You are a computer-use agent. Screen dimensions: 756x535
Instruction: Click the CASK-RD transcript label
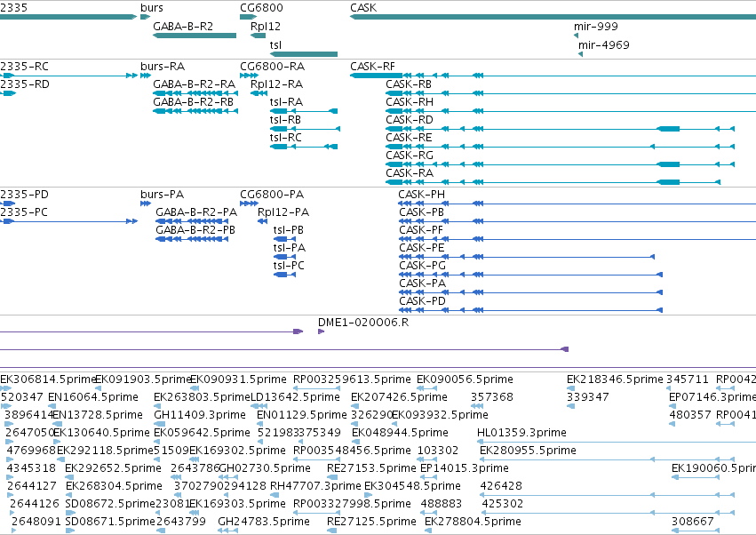(x=410, y=120)
